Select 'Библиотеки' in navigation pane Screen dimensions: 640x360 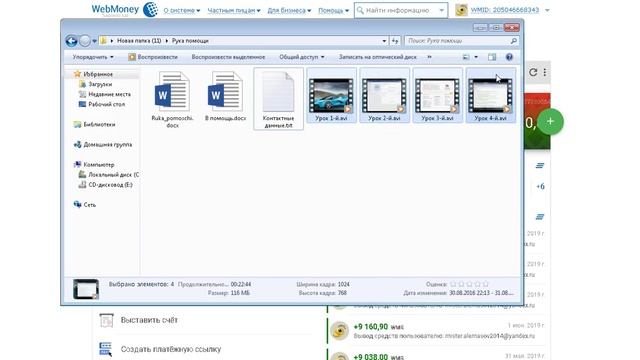click(99, 124)
